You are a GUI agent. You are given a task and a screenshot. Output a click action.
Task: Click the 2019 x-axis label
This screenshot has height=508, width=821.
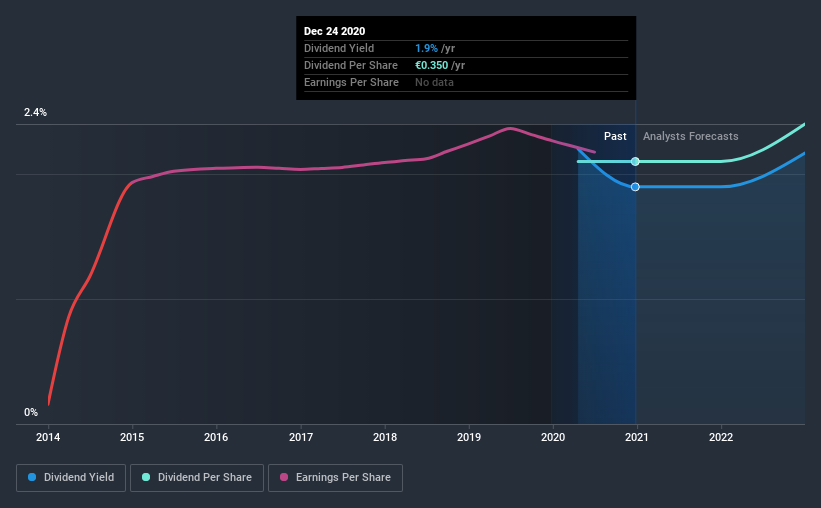[469, 437]
